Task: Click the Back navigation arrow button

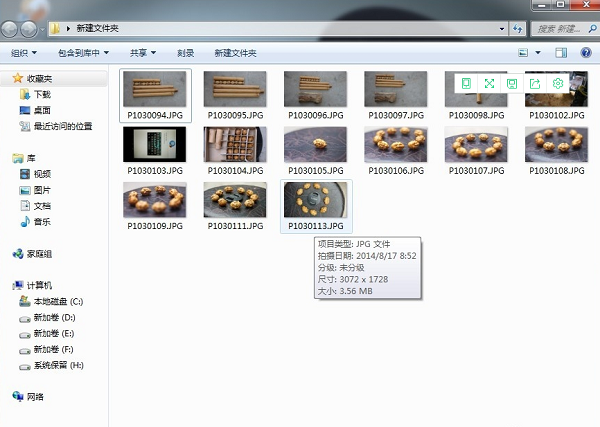Action: pyautogui.click(x=11, y=28)
